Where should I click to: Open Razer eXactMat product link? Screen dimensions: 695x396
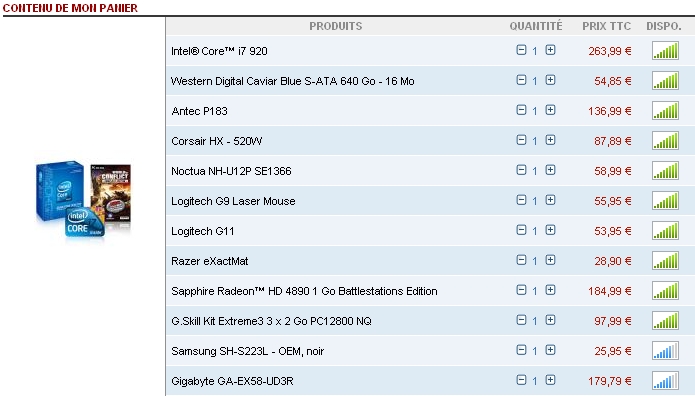click(209, 261)
